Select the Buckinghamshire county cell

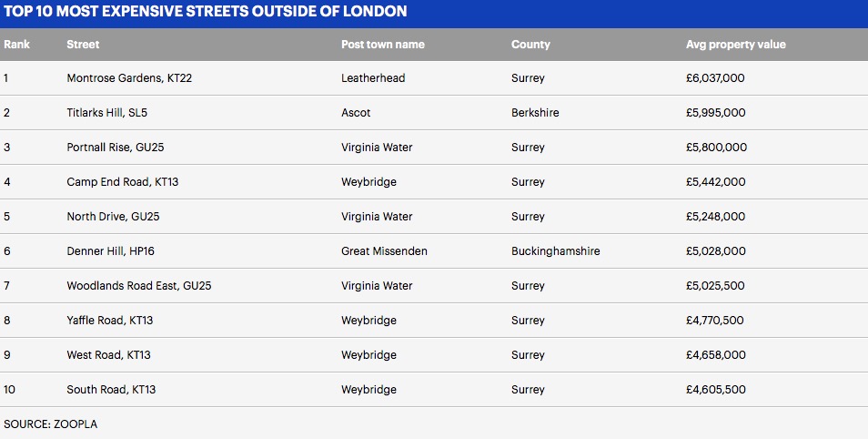point(555,251)
